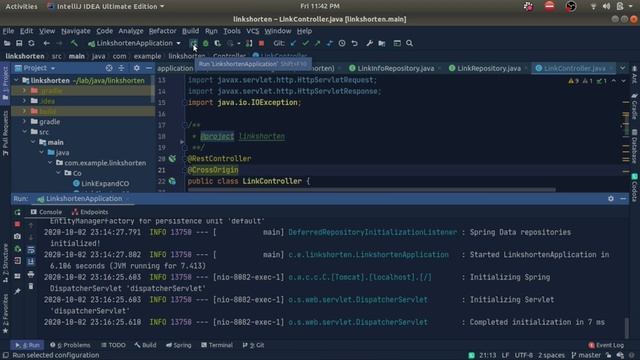Open the LinkshortenApplication run configuration dropdown
Viewport: 640px width, 360px height.
point(134,43)
